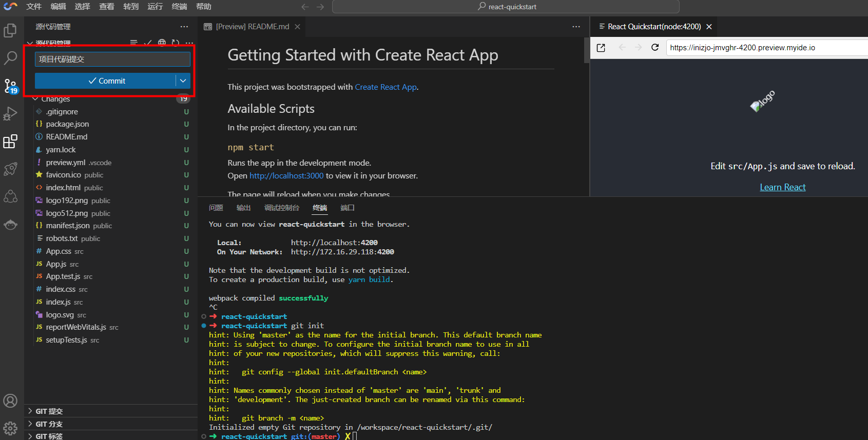This screenshot has height=440, width=868.
Task: Focus the commit message input field
Action: [x=112, y=59]
